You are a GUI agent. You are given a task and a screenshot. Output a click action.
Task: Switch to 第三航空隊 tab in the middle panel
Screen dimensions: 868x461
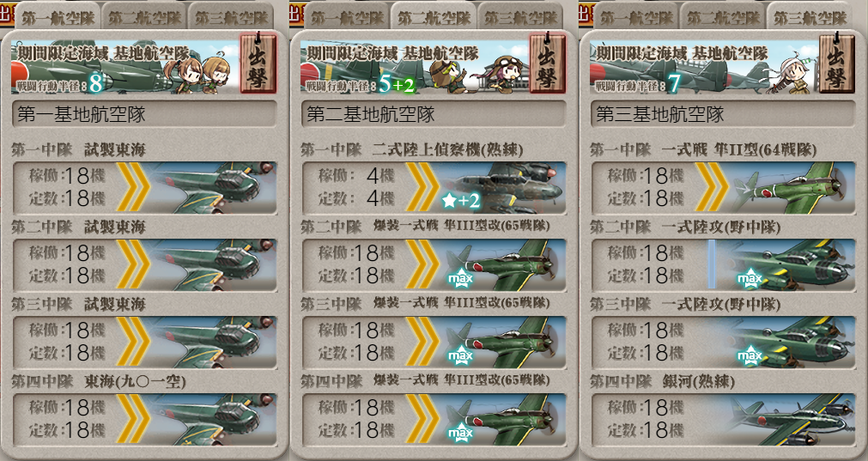coord(521,17)
